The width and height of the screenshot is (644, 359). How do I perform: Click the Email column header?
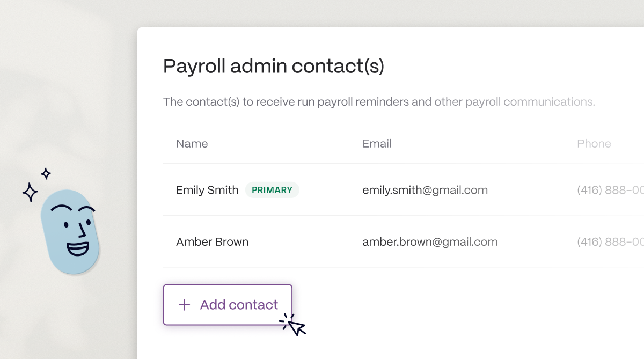click(377, 144)
